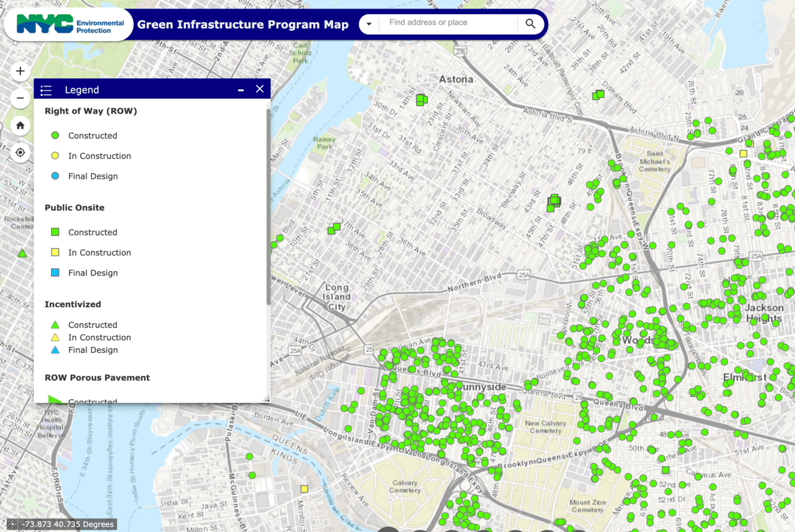Click green square marker near Calamus Ave
Viewport: 795px width, 532px height.
point(665,470)
